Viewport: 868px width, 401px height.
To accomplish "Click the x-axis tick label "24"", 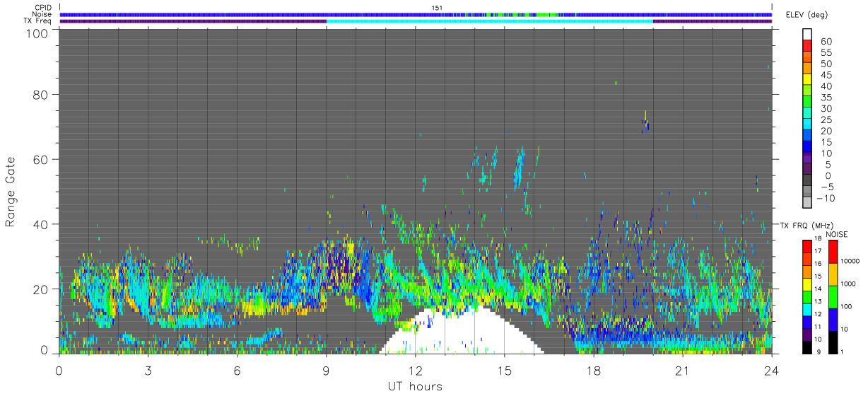I will point(772,370).
